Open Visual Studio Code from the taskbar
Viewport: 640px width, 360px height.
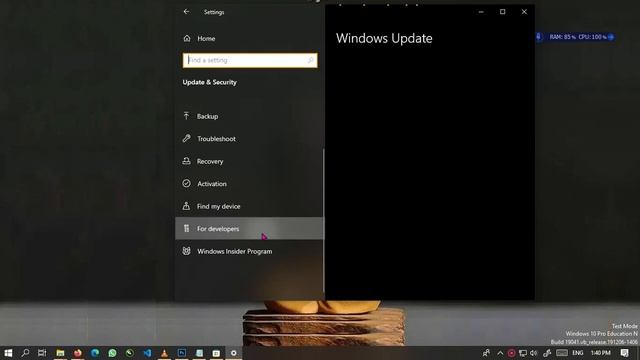pyautogui.click(x=147, y=353)
